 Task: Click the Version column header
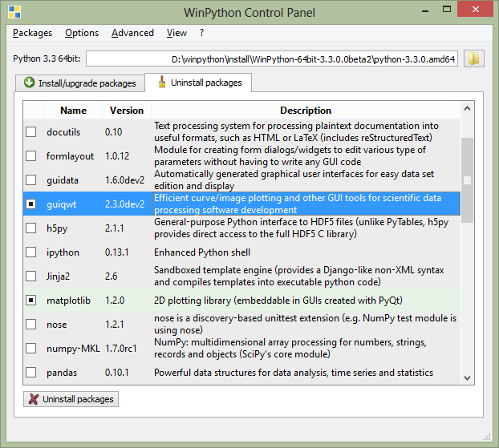[127, 111]
